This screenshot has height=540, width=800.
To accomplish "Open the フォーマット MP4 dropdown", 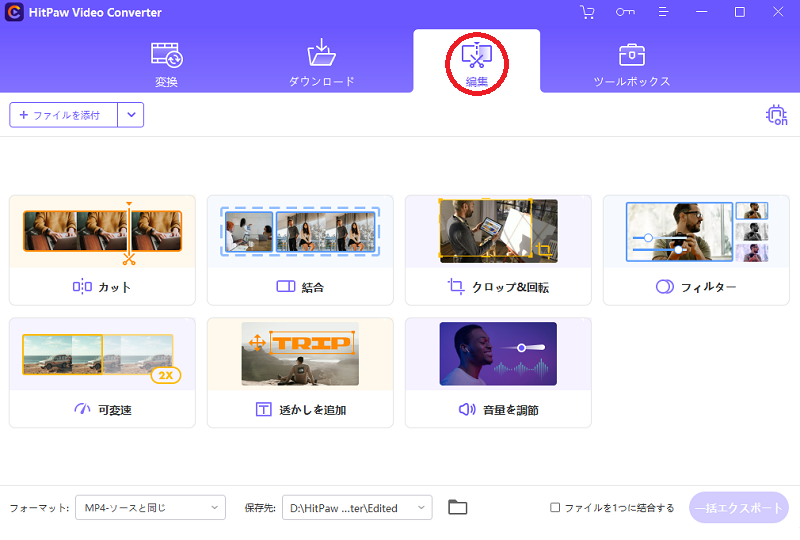I will coord(150,508).
